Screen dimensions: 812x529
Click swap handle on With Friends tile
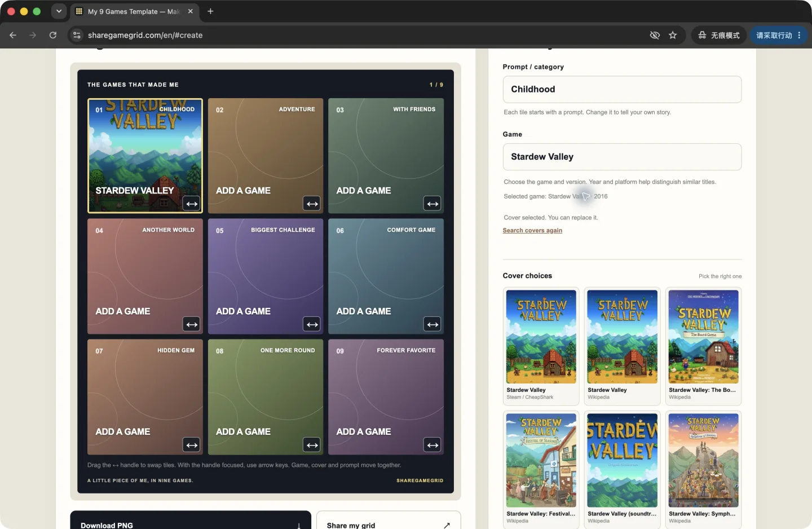pos(433,204)
